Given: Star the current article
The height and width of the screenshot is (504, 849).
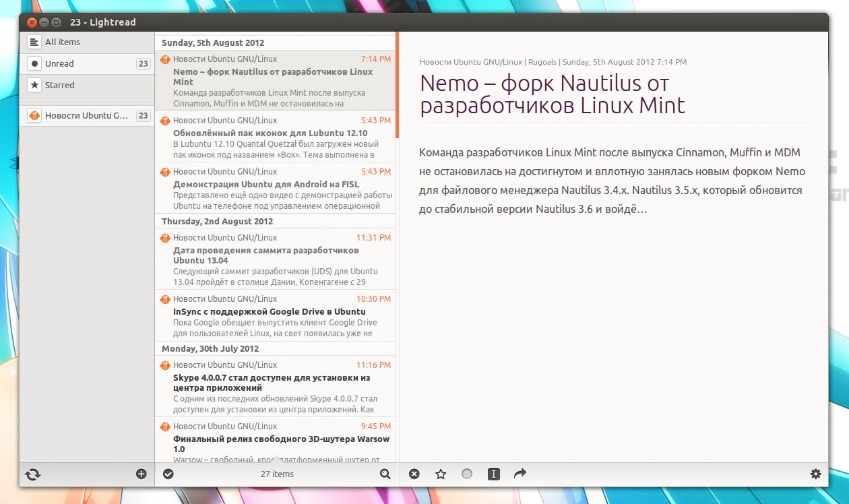Looking at the screenshot, I should coord(441,474).
